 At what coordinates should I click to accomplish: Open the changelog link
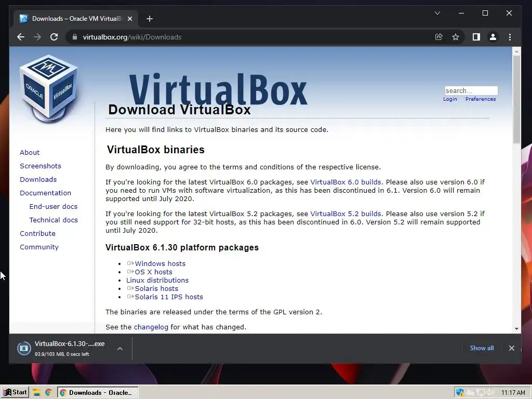(x=151, y=327)
